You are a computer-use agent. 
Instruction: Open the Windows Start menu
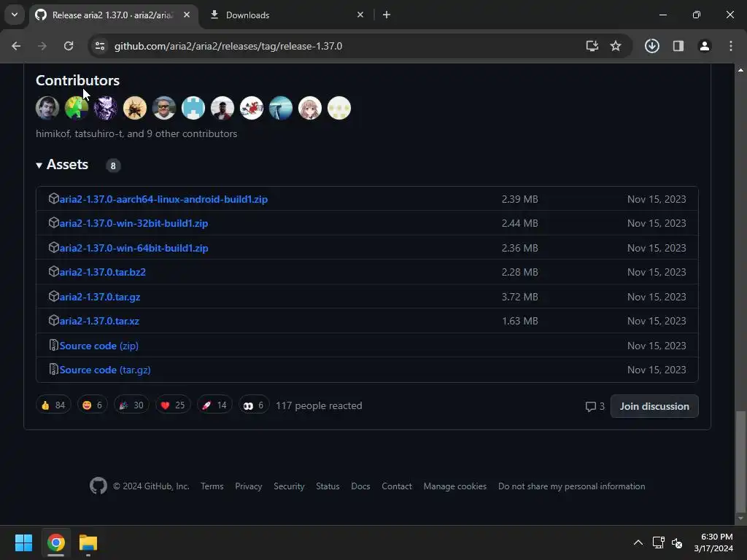(23, 542)
